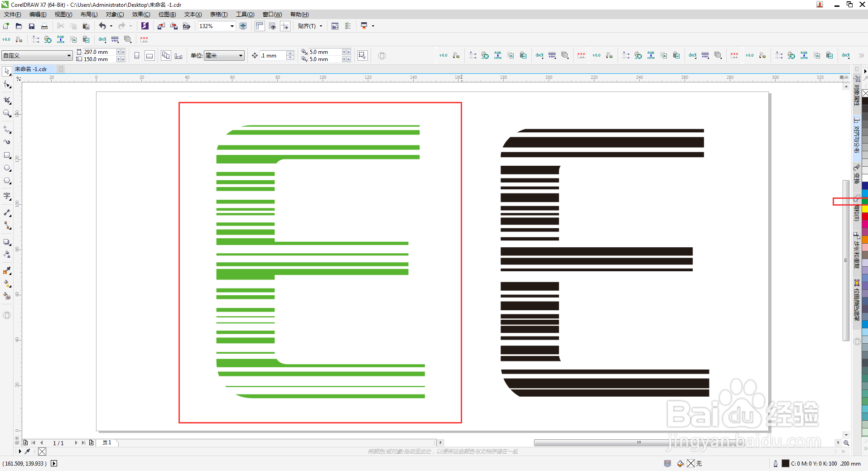
Task: Open the Bitmaps menu
Action: pos(167,14)
